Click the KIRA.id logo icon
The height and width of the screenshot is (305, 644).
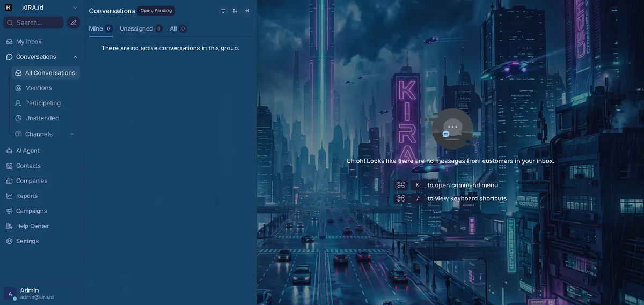pyautogui.click(x=9, y=8)
